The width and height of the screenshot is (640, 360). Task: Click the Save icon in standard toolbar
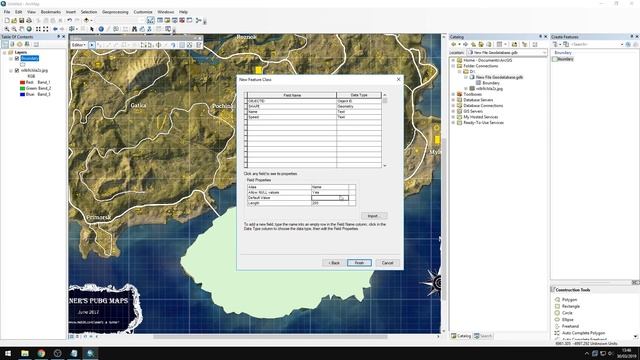pyautogui.click(x=22, y=20)
